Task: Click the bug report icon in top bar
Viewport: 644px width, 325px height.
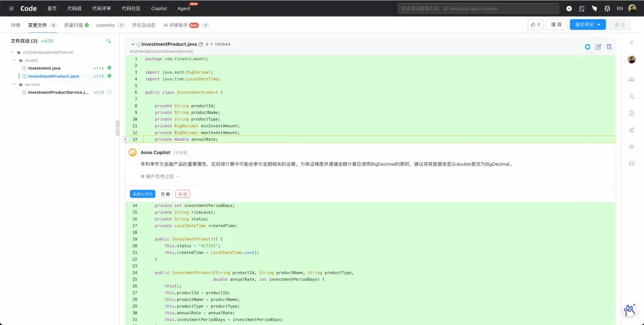Action: point(607,8)
